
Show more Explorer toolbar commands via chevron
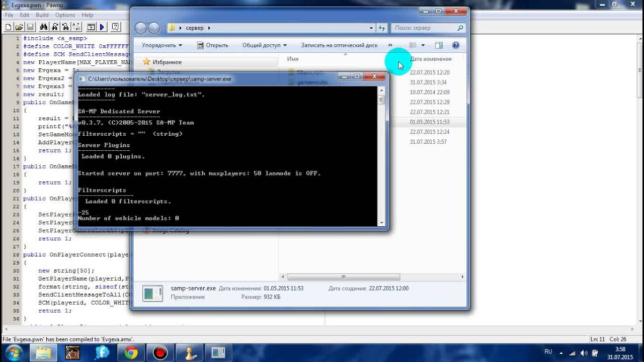390,45
